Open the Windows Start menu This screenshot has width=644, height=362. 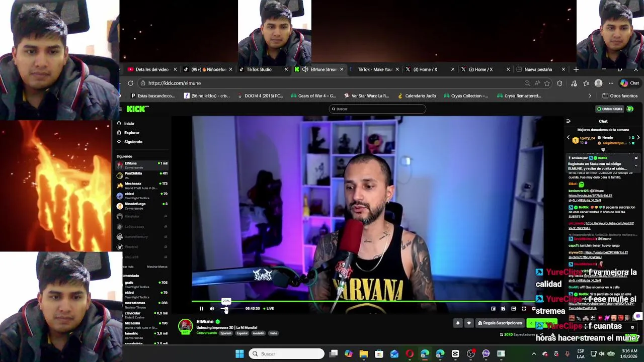tap(239, 354)
